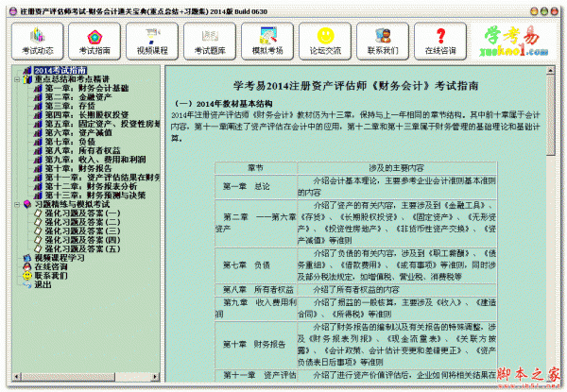This screenshot has width=567, height=392.
Task: Open 第八章：所有者权益
Action: 83,150
